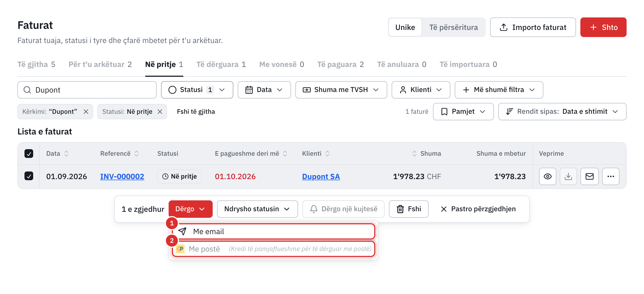This screenshot has width=644, height=294.
Task: Send invoice by email using envelope icon
Action: (x=589, y=176)
